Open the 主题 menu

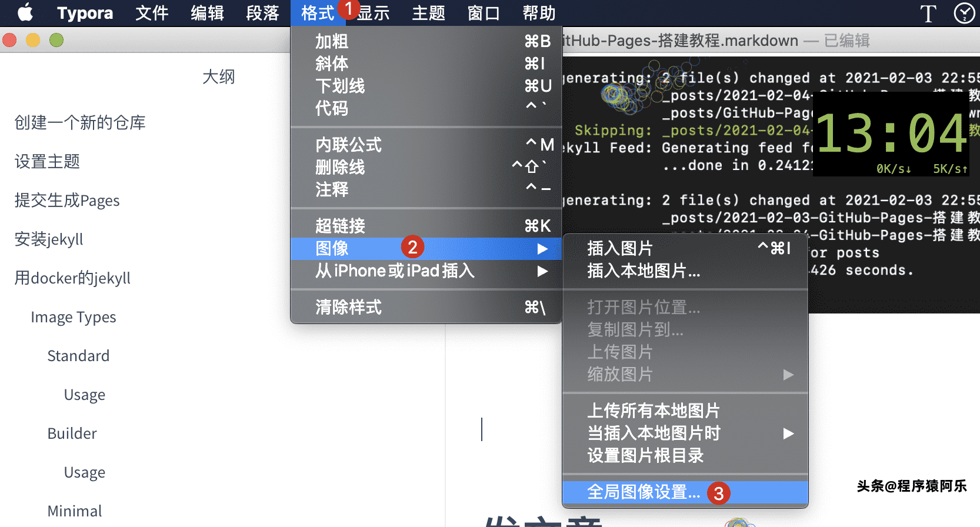point(428,13)
